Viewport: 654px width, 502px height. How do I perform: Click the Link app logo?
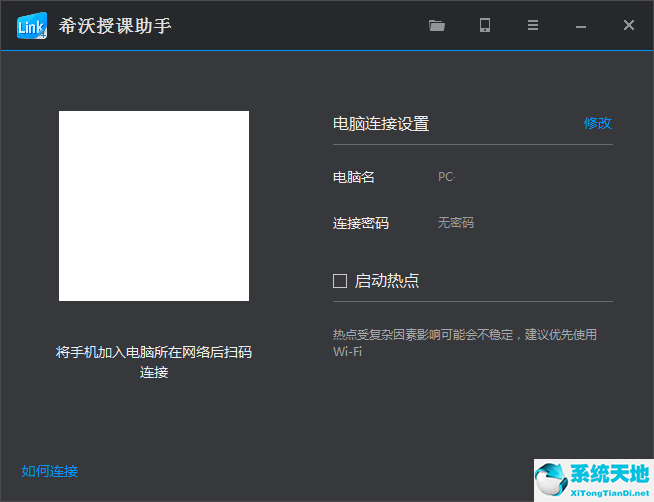(x=32, y=25)
